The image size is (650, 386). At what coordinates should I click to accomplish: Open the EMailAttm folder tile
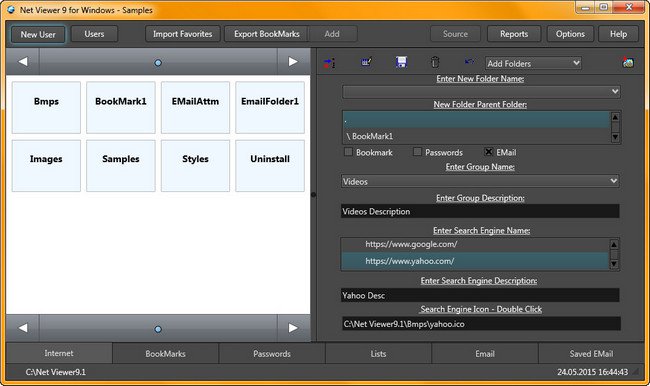click(195, 107)
